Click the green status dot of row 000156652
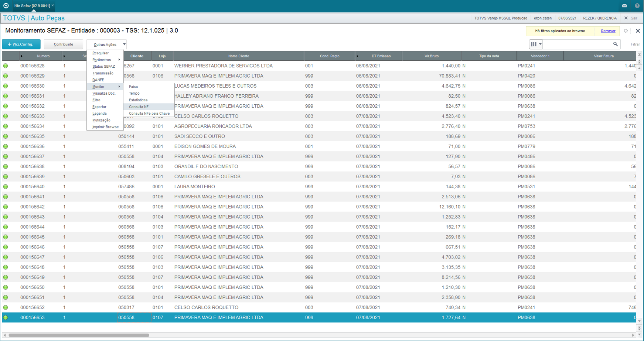The image size is (644, 341). click(6, 307)
